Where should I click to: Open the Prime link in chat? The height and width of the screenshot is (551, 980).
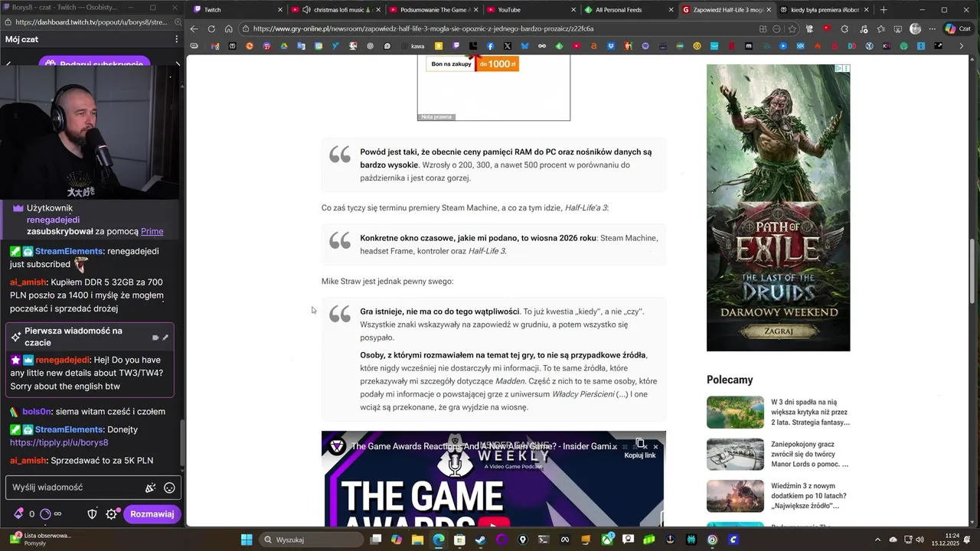[152, 231]
